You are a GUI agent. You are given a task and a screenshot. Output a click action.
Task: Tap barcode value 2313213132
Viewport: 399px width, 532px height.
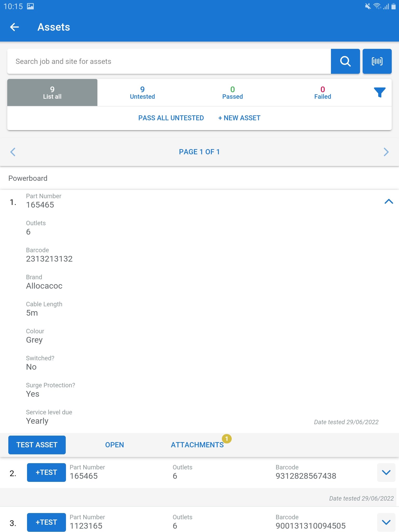[x=49, y=259]
